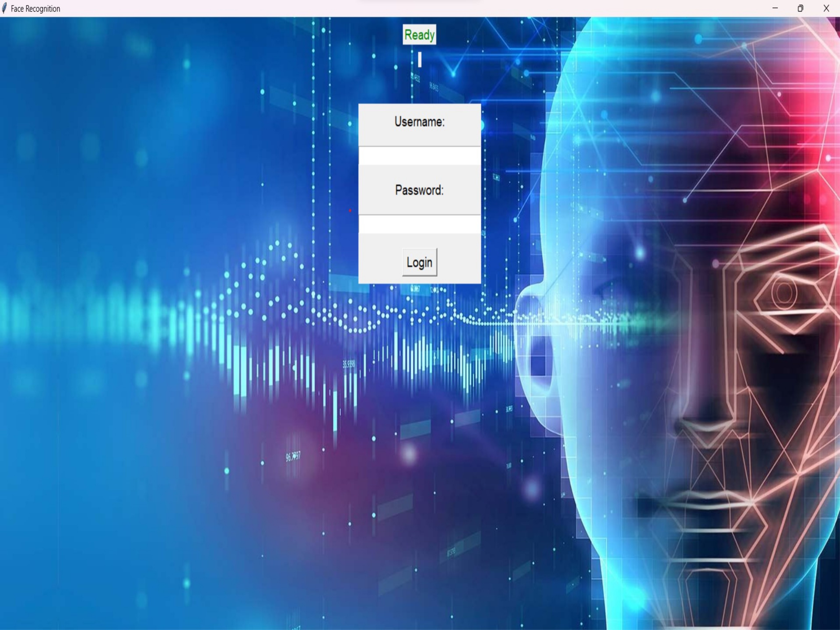Click the Face Recognition window title text
This screenshot has width=840, height=630.
point(35,9)
